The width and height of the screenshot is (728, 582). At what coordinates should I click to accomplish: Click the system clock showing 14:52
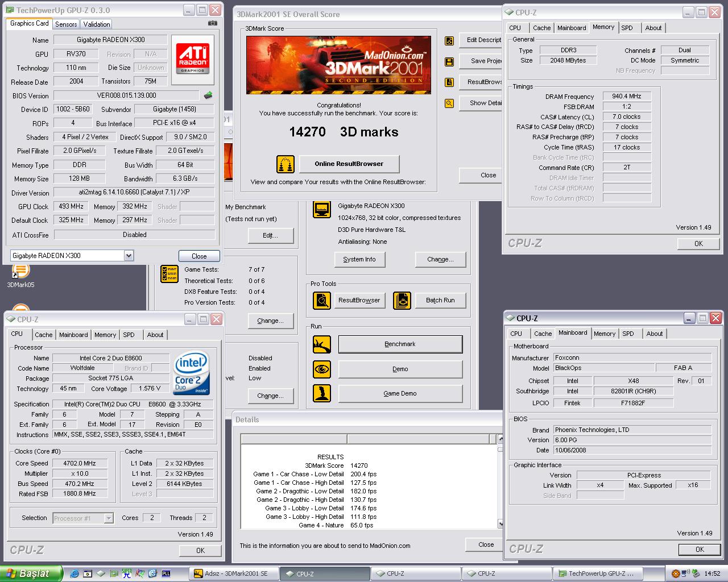coord(712,573)
